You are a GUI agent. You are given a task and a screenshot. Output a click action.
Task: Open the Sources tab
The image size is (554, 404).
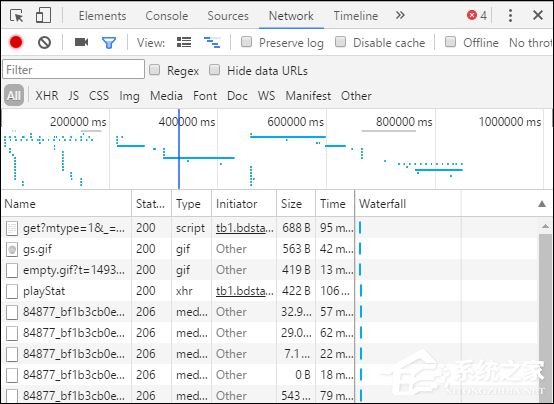228,16
